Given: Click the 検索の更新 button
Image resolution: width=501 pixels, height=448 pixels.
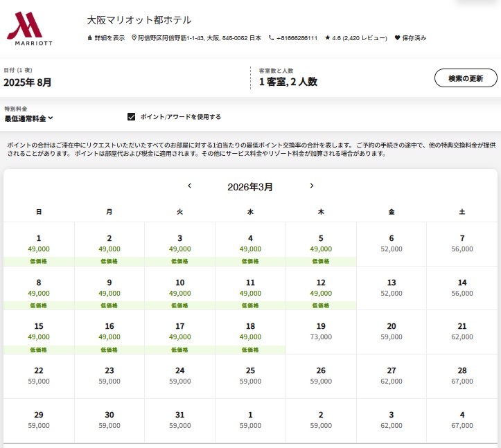Looking at the screenshot, I should point(466,78).
